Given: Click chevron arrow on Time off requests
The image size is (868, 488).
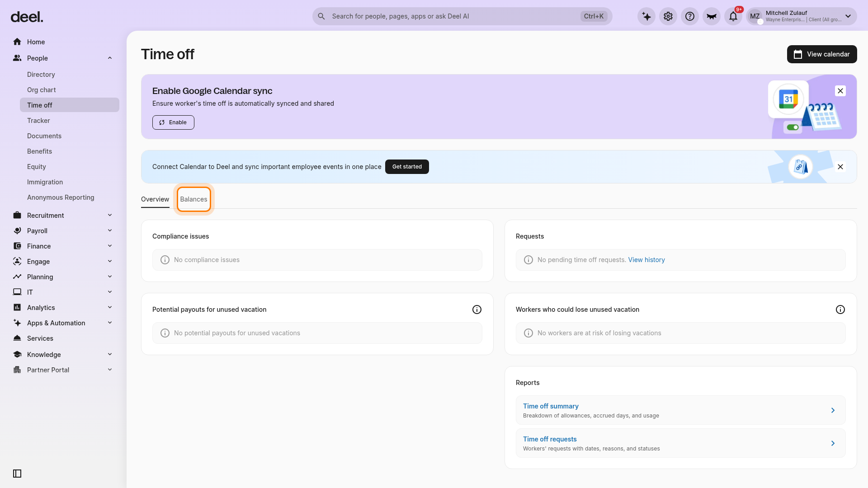Looking at the screenshot, I should (x=833, y=443).
